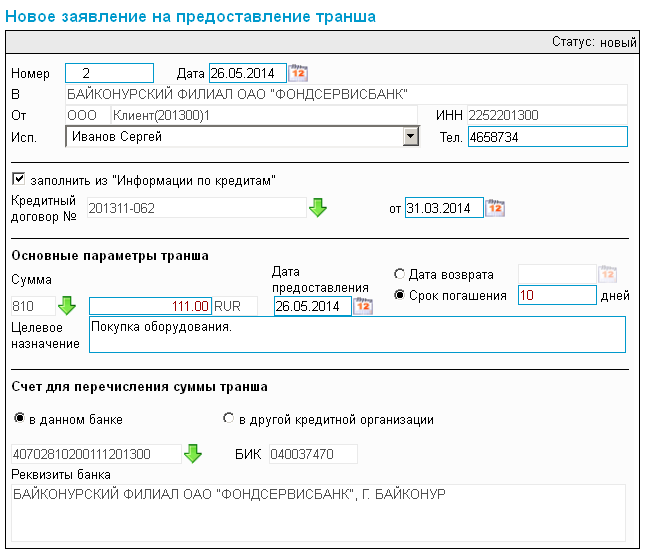Click the 'Целевое назначение' label
This screenshot has width=646, height=554.
pyautogui.click(x=45, y=335)
